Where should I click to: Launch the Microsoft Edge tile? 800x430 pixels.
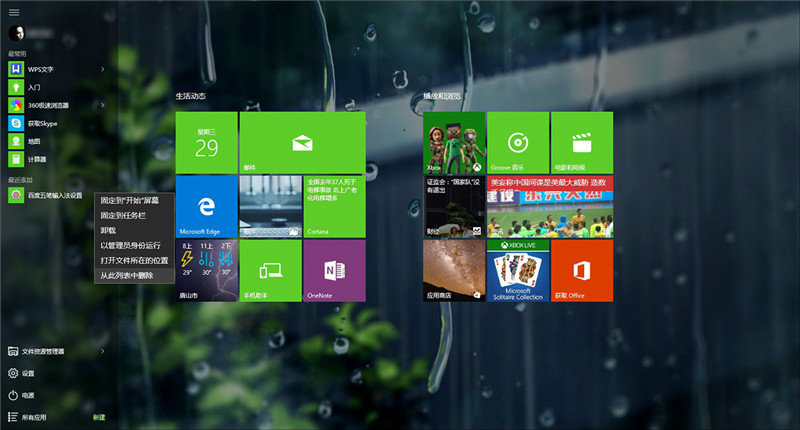click(x=207, y=207)
